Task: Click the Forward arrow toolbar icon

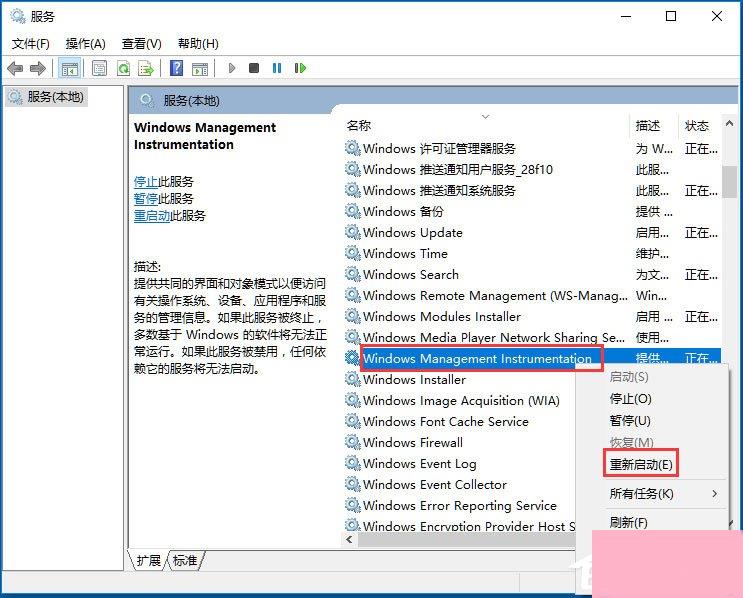Action: (x=38, y=69)
